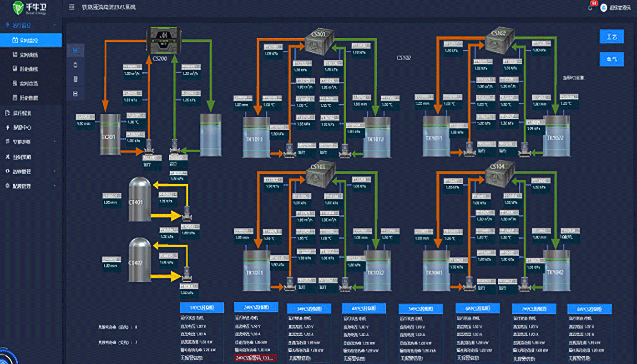Click the user avatar in the header

point(603,8)
